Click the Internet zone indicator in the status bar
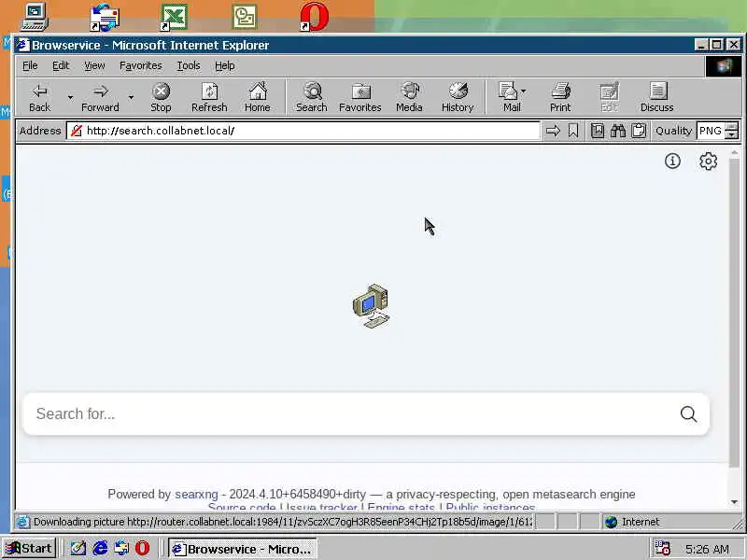Image resolution: width=747 pixels, height=560 pixels. 634,522
